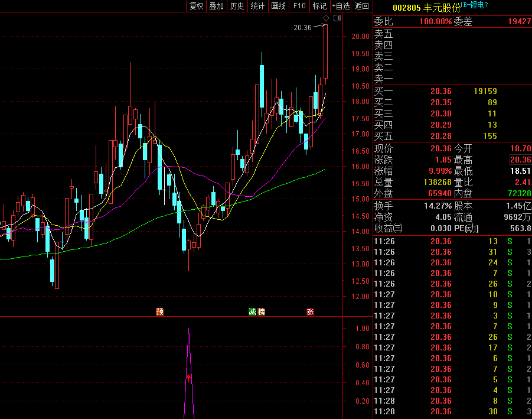The width and height of the screenshot is (532, 419).
Task: Select the 11:26 trade with volume 13
Action: [452, 242]
